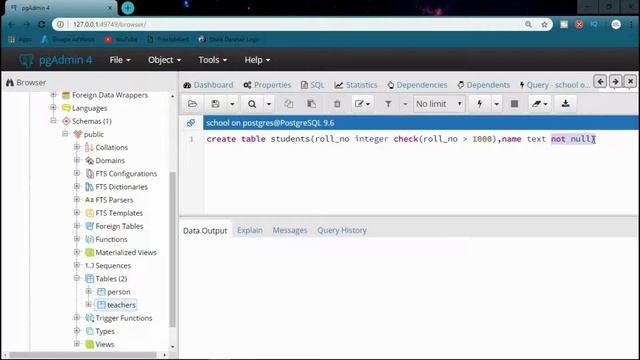The image size is (640, 360).
Task: Open the Dependencies tab
Action: coord(417,85)
